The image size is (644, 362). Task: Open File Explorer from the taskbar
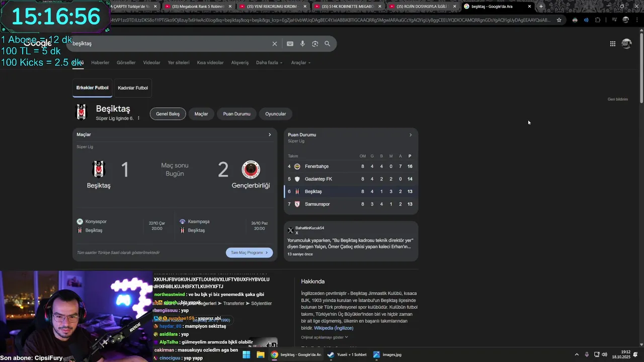[261, 354]
